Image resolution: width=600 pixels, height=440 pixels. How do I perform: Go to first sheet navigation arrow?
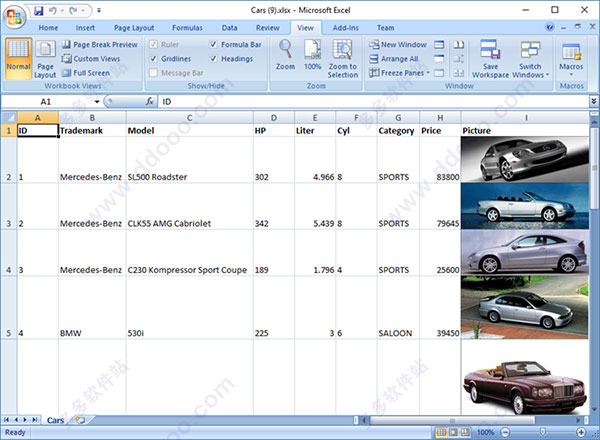7,420
